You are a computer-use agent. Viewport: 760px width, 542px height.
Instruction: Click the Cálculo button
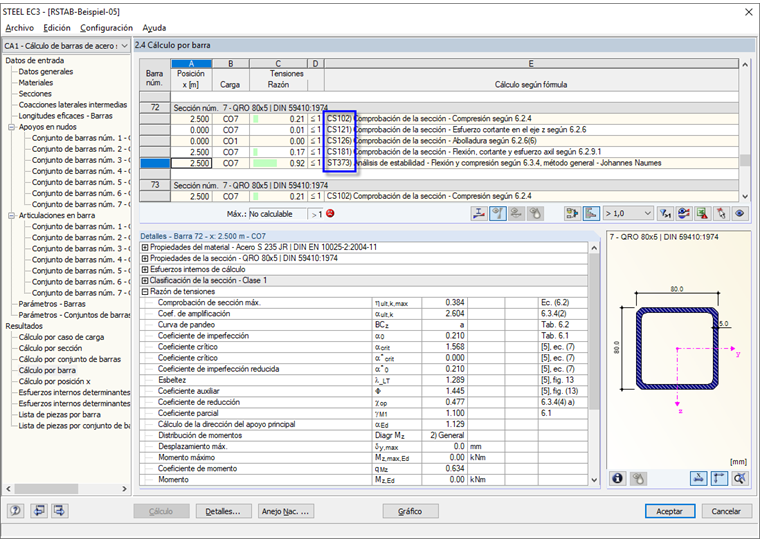coord(161,511)
